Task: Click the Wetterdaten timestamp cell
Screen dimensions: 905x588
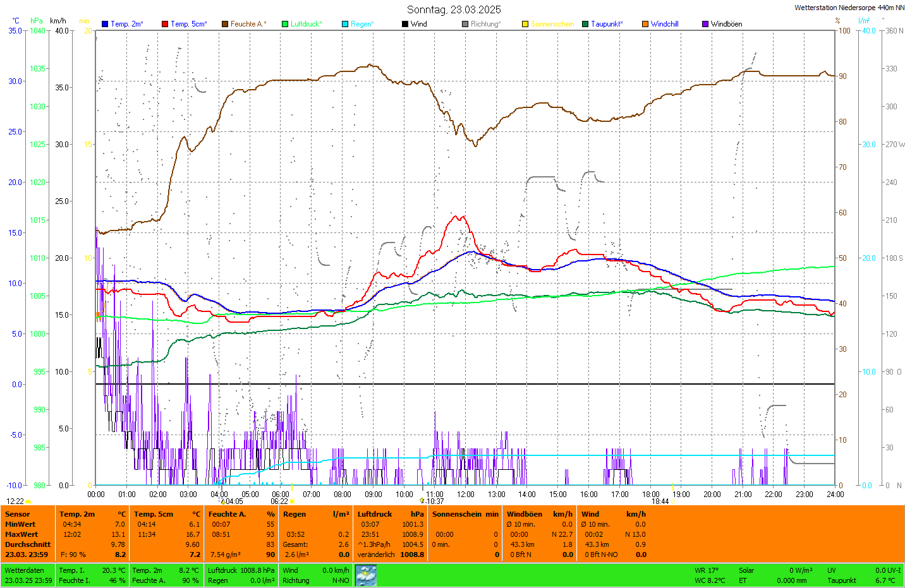Action: 28,575
